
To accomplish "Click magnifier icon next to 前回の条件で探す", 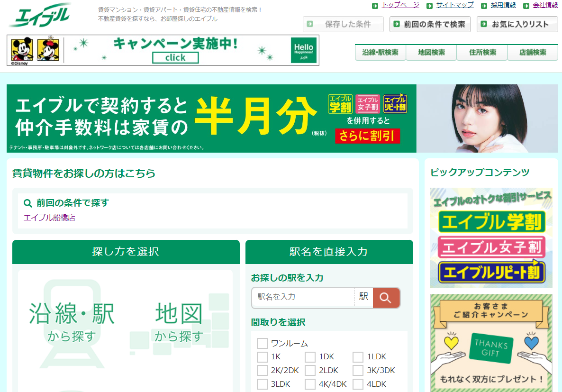I will 27,203.
